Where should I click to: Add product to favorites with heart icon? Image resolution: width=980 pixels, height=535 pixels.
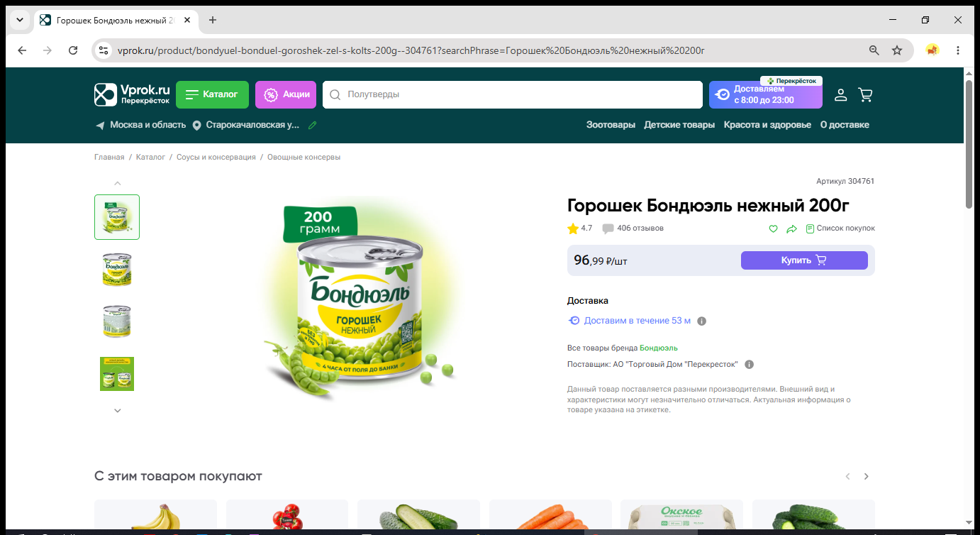pos(774,228)
